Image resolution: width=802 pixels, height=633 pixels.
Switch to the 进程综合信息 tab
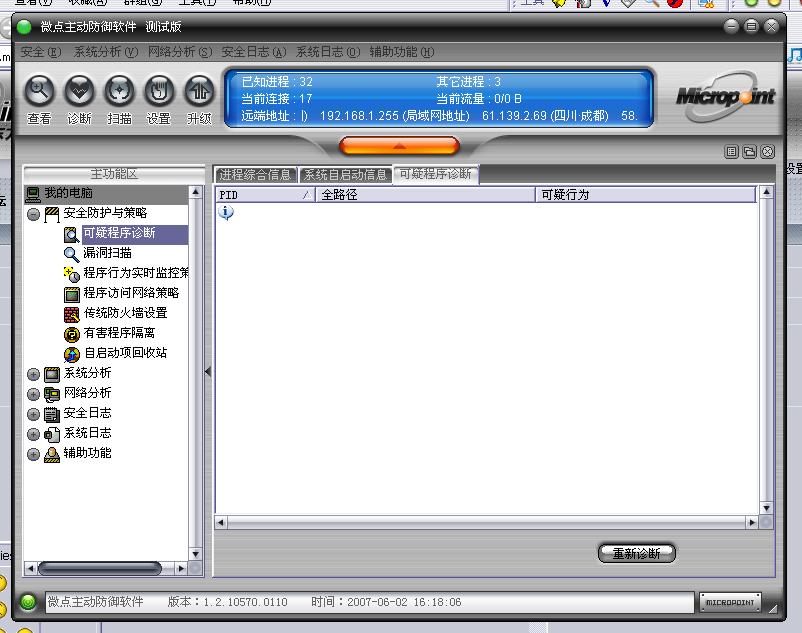[x=255, y=175]
